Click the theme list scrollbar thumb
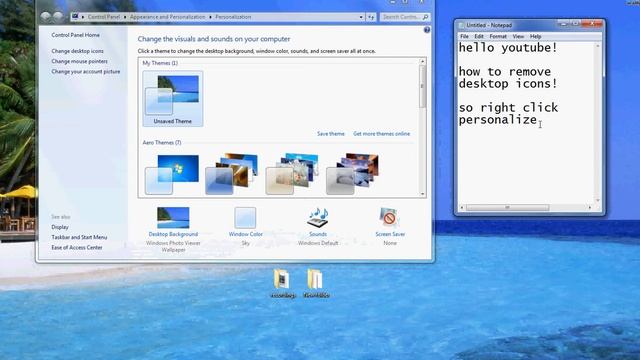The image size is (640, 360). click(422, 86)
